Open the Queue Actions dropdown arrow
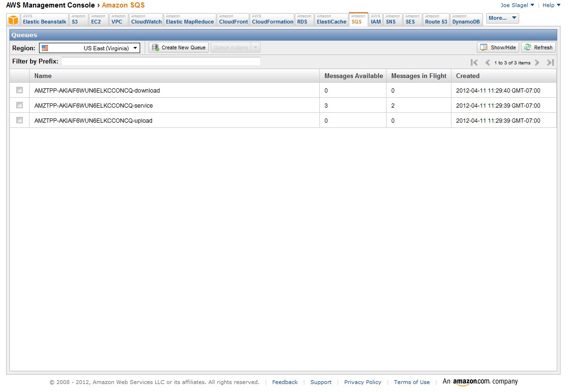Image resolution: width=569 pixels, height=392 pixels. (255, 47)
